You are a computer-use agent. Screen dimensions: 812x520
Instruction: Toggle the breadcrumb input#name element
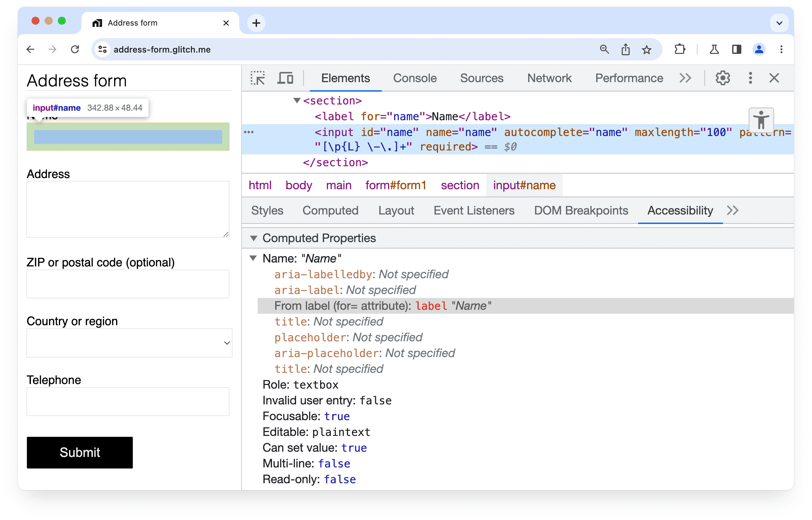click(524, 185)
